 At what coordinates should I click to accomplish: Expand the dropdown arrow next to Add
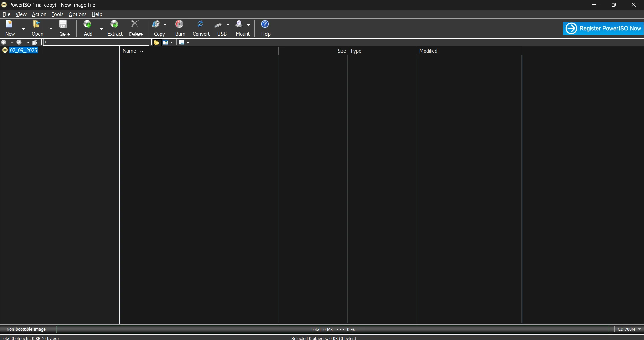101,29
